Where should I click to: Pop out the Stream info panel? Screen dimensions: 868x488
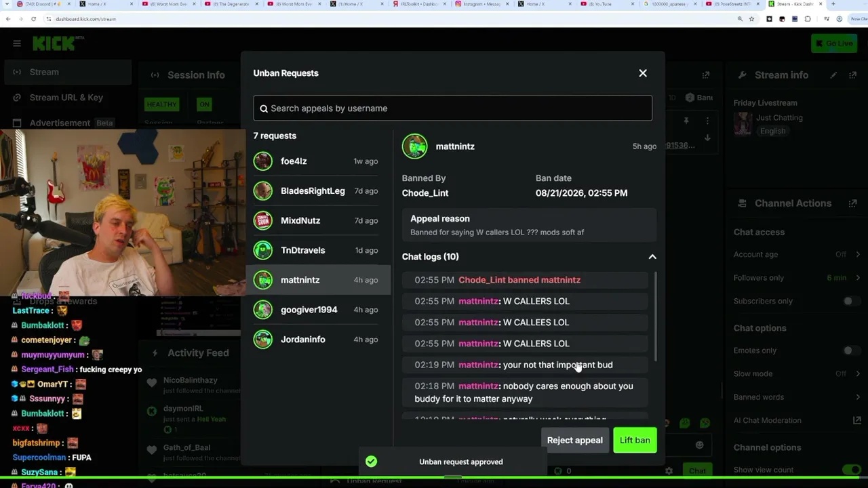[x=852, y=75]
